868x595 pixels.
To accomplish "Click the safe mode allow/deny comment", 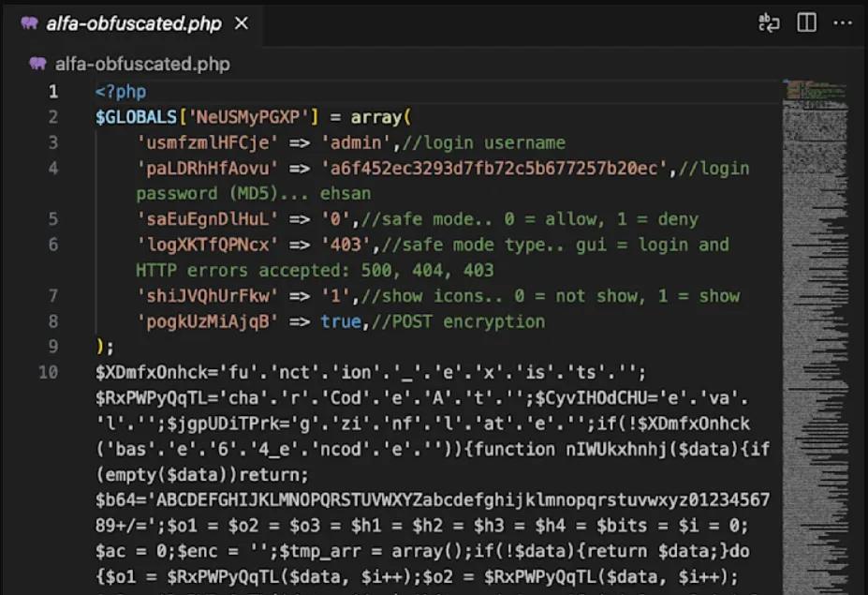I will pyautogui.click(x=530, y=219).
